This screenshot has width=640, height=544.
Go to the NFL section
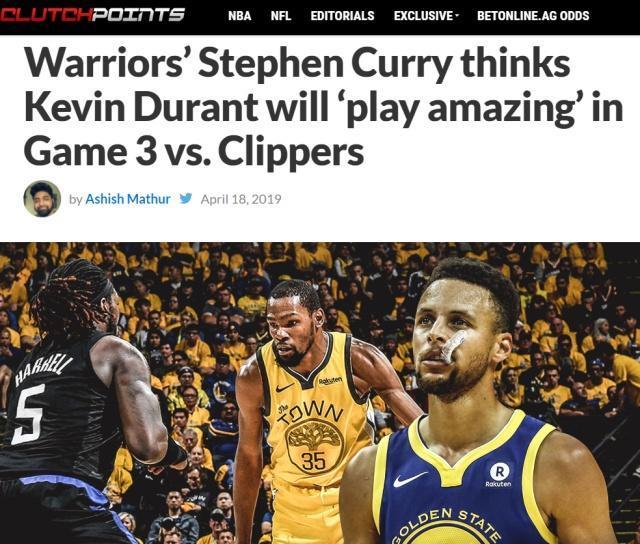coord(281,16)
